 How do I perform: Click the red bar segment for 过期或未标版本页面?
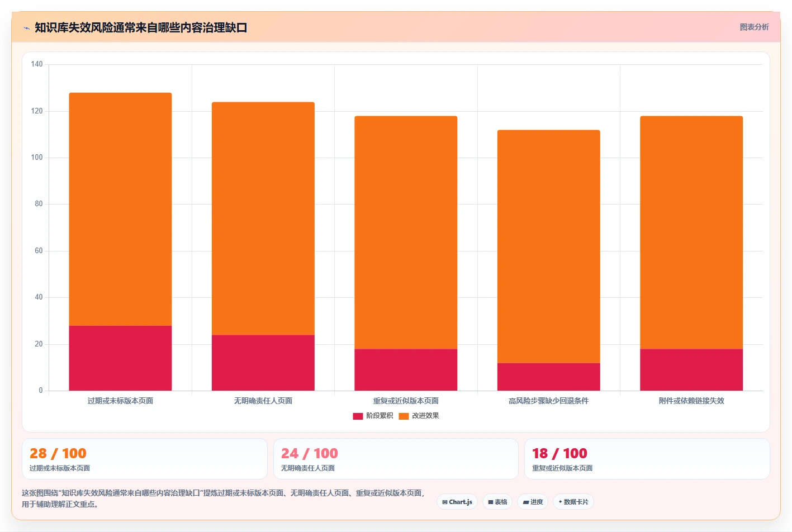[120, 358]
